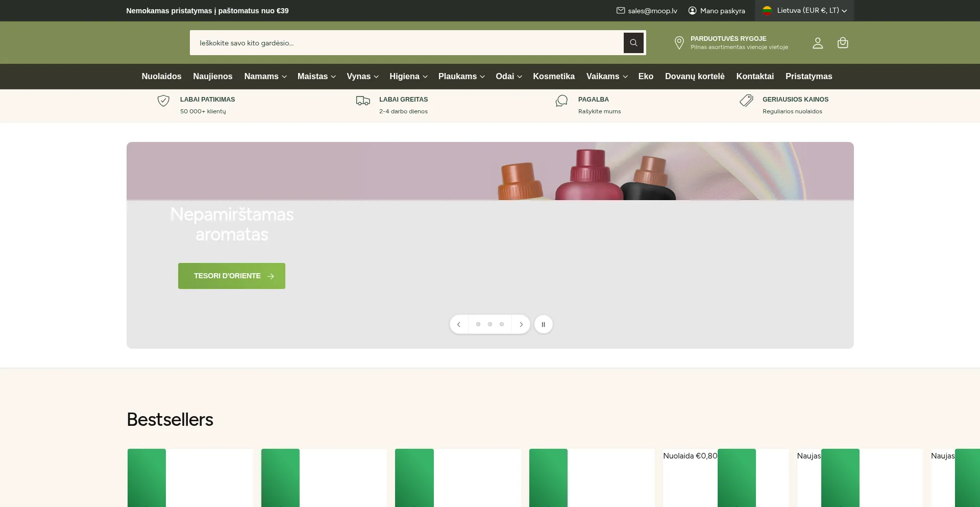Go to the next carousel slide

point(521,324)
